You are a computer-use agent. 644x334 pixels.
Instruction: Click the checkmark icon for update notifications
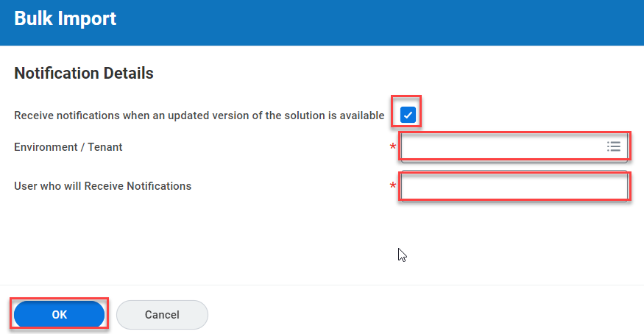(408, 115)
